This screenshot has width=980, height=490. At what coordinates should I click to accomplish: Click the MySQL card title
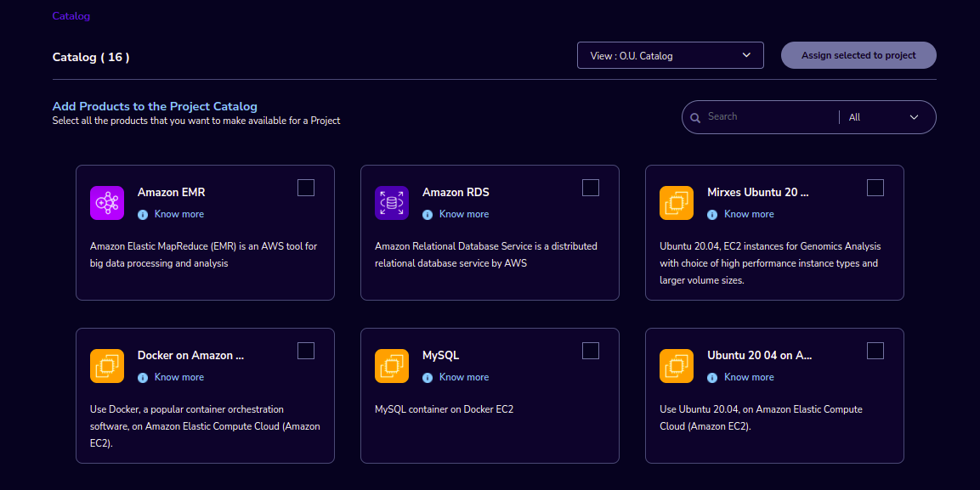[440, 355]
